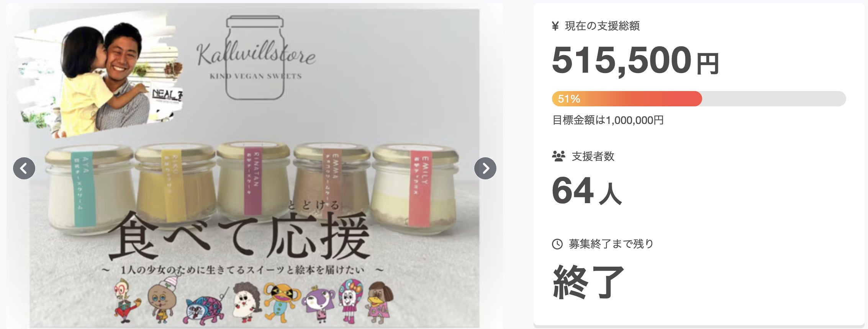Click the 支援者数 label

pyautogui.click(x=593, y=156)
